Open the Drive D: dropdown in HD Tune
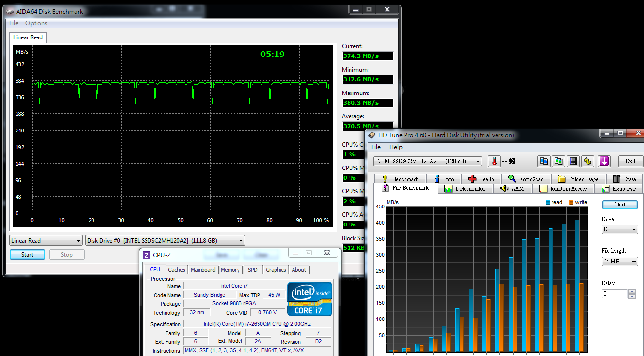 pos(620,229)
